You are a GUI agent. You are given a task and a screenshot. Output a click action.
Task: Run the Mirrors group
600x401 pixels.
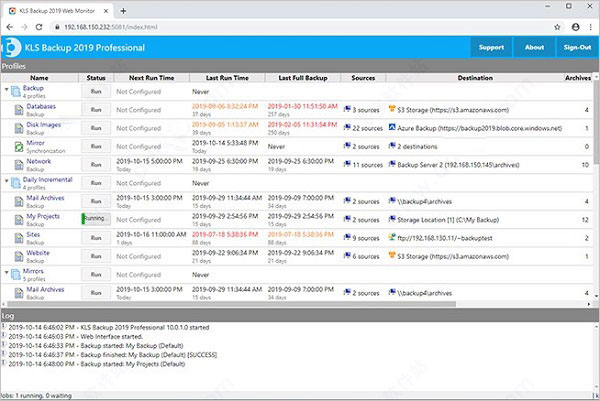pos(96,274)
